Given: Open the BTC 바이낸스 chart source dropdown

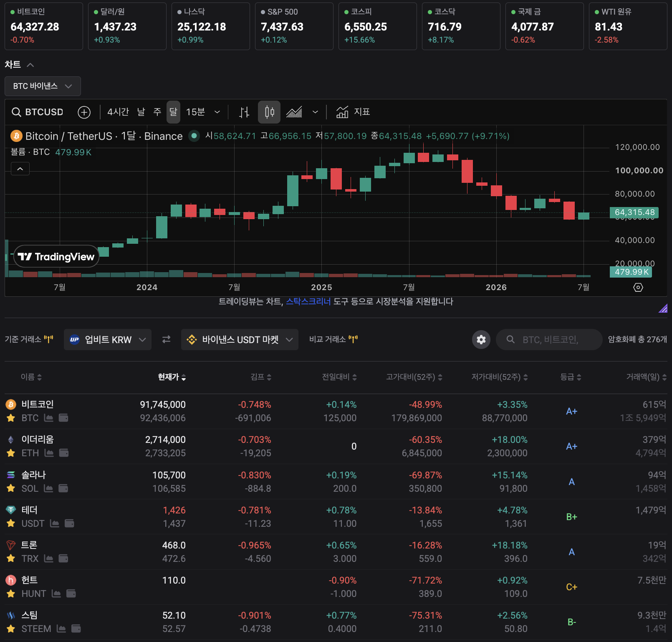Looking at the screenshot, I should 43,86.
